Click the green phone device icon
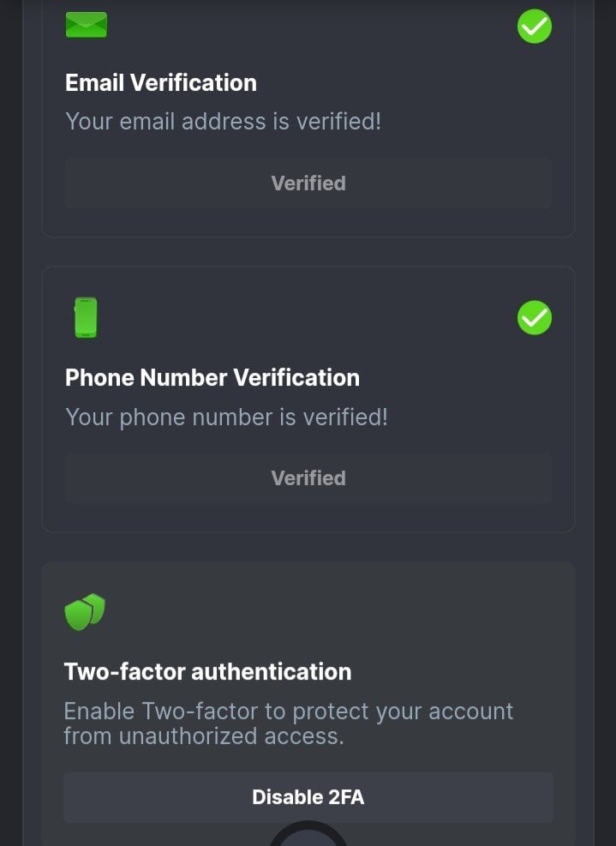 (x=86, y=317)
